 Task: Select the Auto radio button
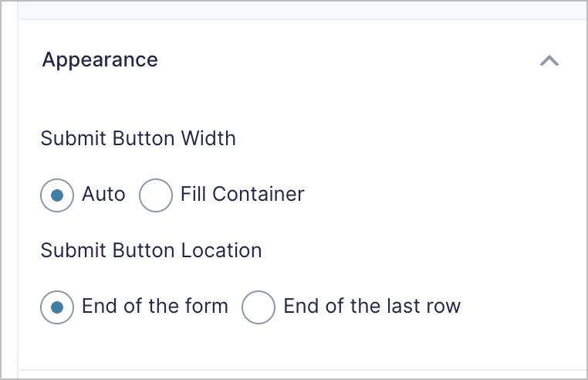point(57,195)
